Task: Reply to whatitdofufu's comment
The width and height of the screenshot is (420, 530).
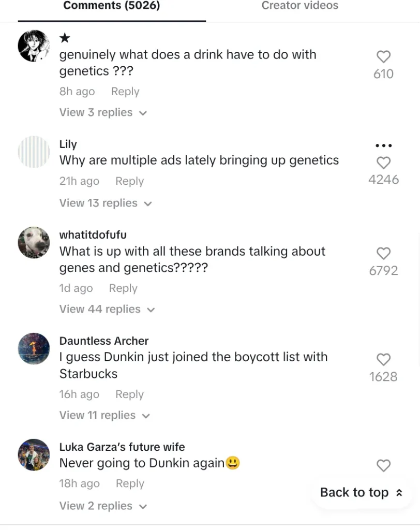Action: [x=123, y=288]
